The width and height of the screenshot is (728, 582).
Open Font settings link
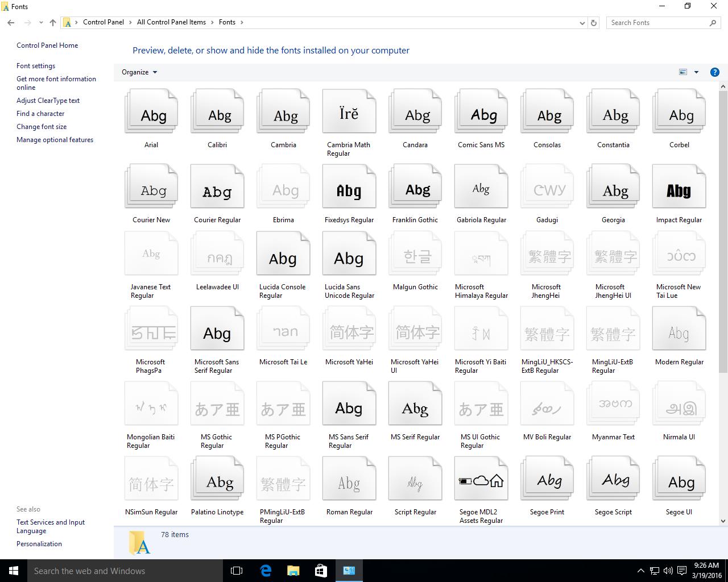[36, 66]
